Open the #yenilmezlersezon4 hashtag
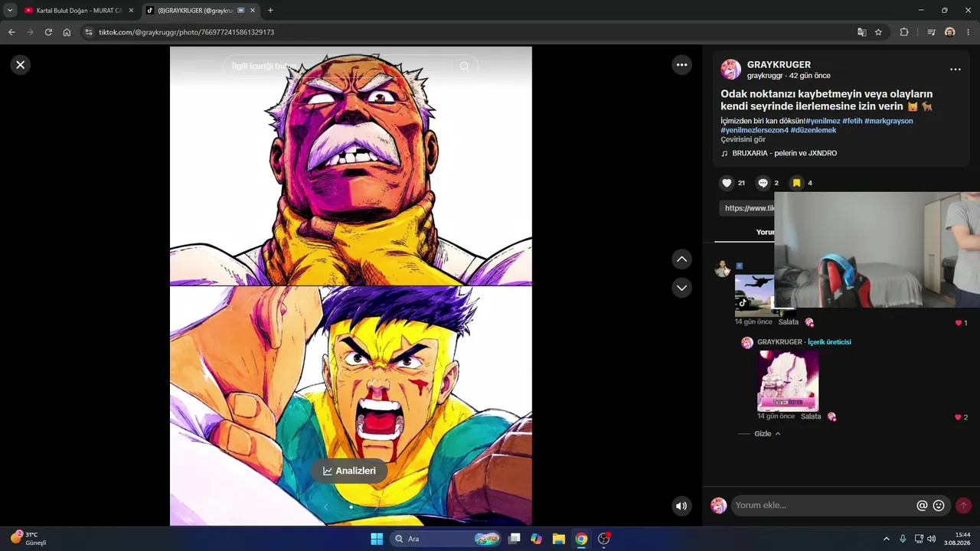 (754, 130)
